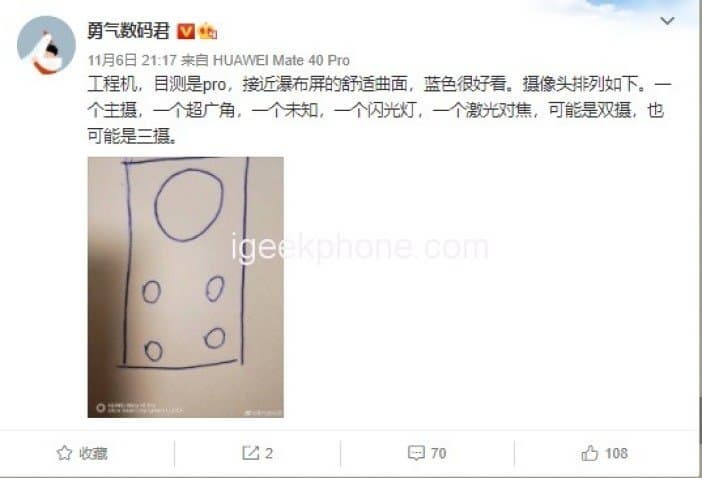Screen dimensions: 702x478
Task: Open the hand-drawn camera sketch image
Action: pos(185,287)
